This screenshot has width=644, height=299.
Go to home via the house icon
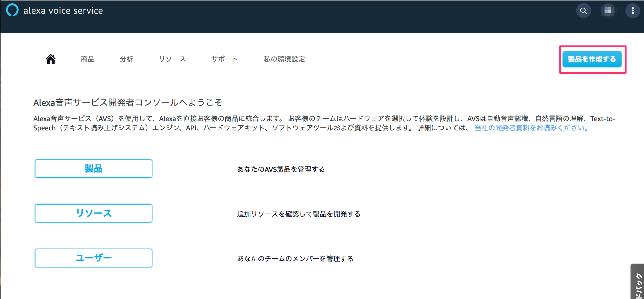click(51, 59)
